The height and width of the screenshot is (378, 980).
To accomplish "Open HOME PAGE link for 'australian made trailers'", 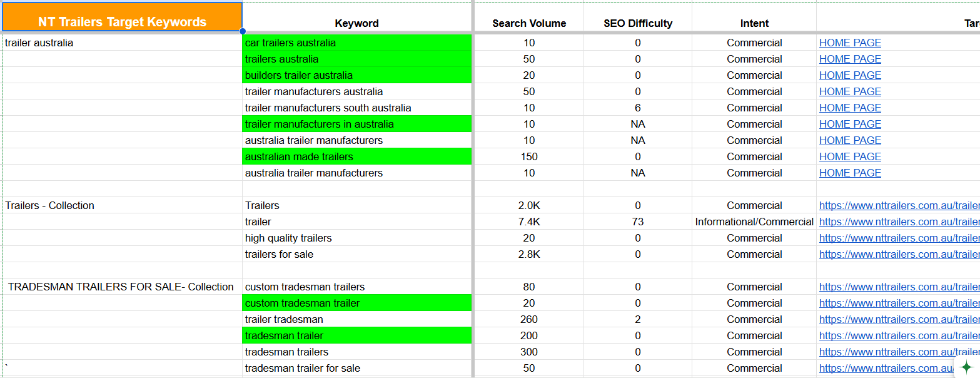I will [x=850, y=156].
